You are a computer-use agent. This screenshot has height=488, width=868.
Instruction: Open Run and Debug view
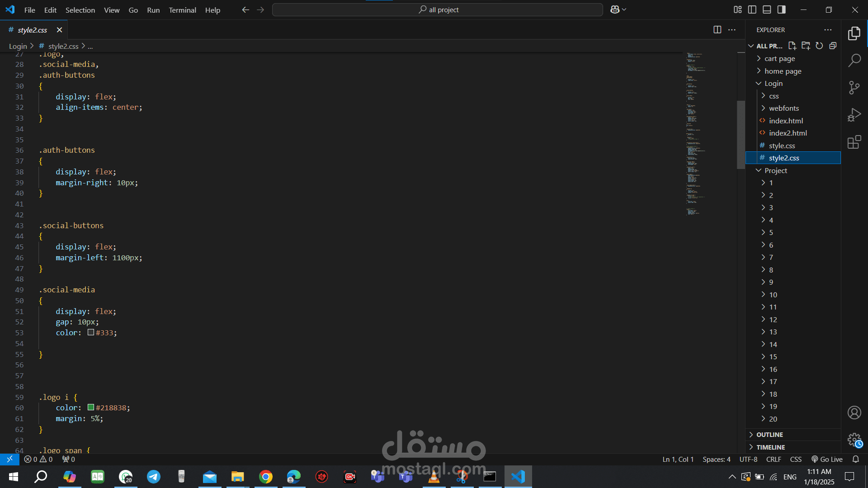[854, 115]
